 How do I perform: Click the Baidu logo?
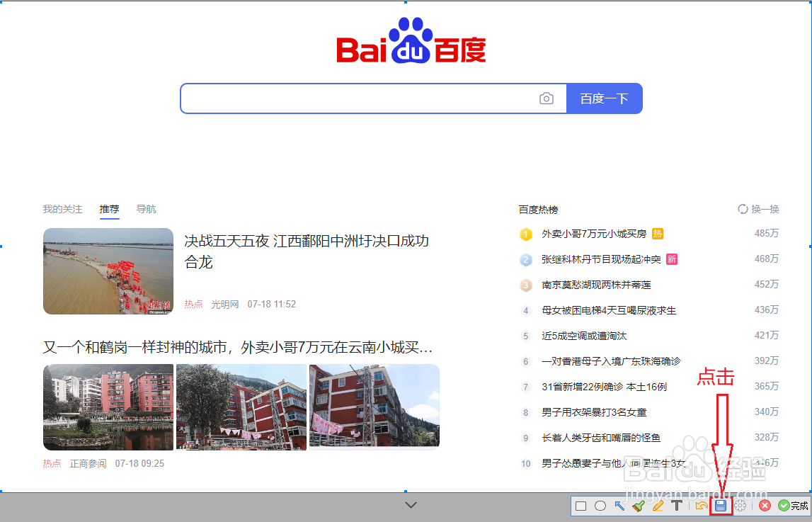pyautogui.click(x=411, y=40)
